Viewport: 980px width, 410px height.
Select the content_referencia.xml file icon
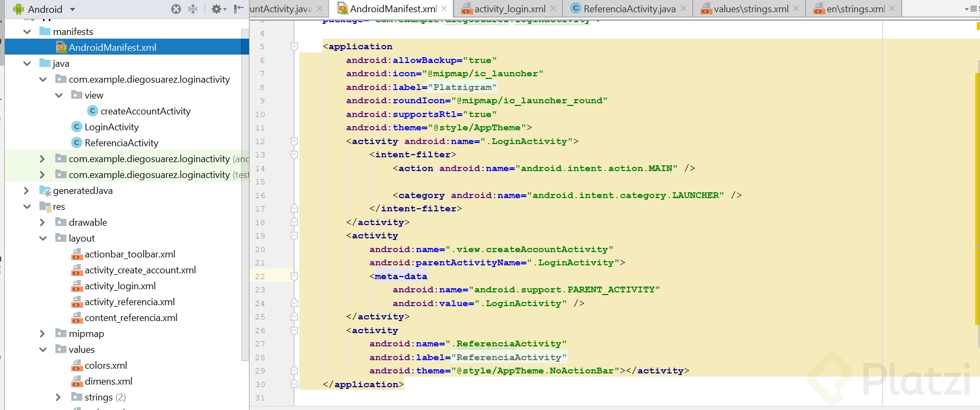(77, 318)
